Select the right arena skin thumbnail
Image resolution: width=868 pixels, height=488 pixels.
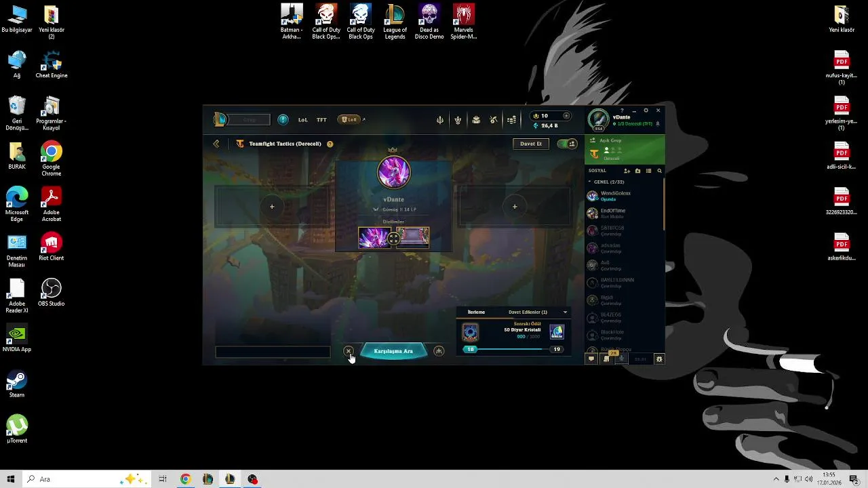[x=413, y=238]
